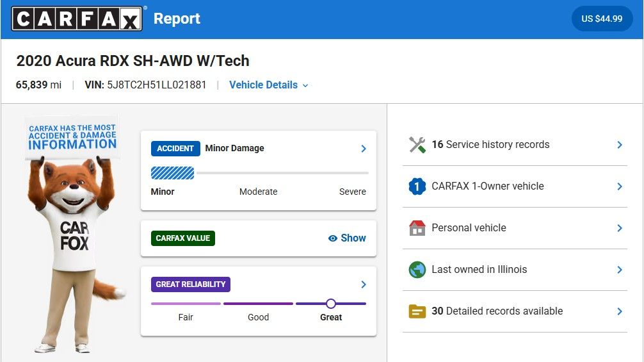644x362 pixels.
Task: Click the striped Minor damage severity bar
Action: (172, 173)
